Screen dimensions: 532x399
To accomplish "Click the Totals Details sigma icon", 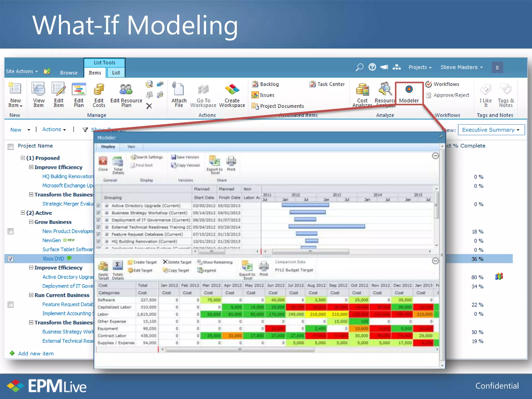I will [118, 265].
